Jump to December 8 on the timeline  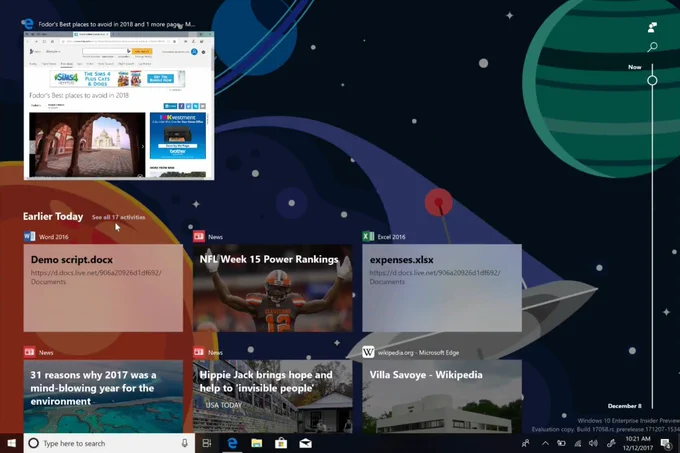point(624,406)
